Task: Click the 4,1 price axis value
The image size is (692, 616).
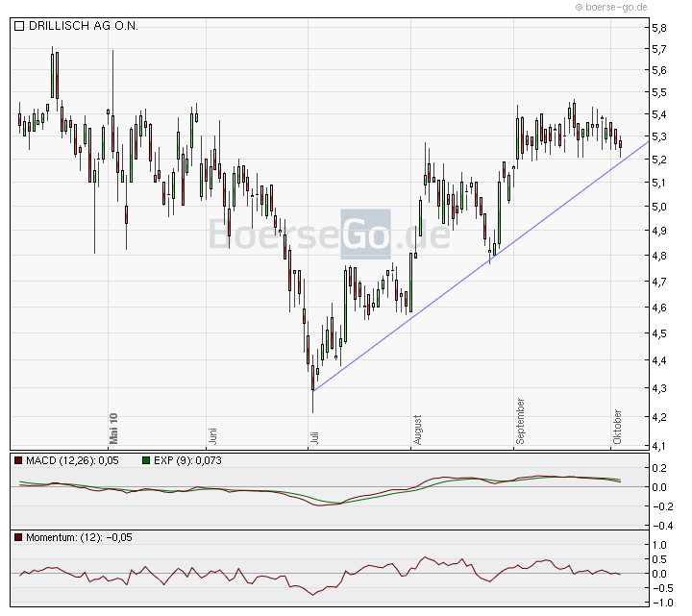Action: point(659,446)
